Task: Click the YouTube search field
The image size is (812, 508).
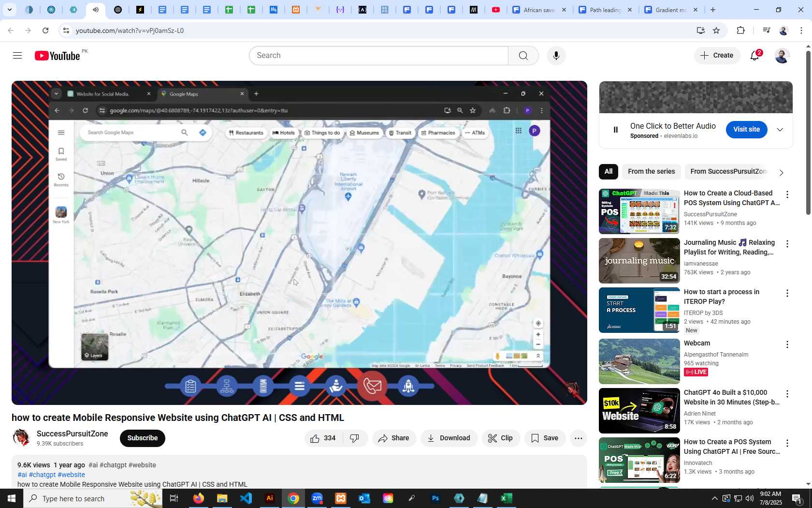Action: coord(378,56)
